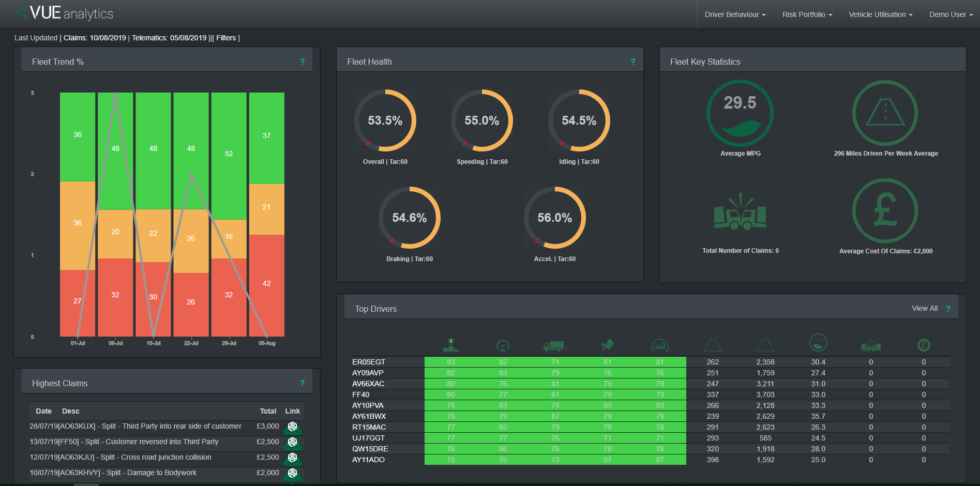Open link icon for the AO63KJU claim
The image size is (980, 486).
(293, 459)
